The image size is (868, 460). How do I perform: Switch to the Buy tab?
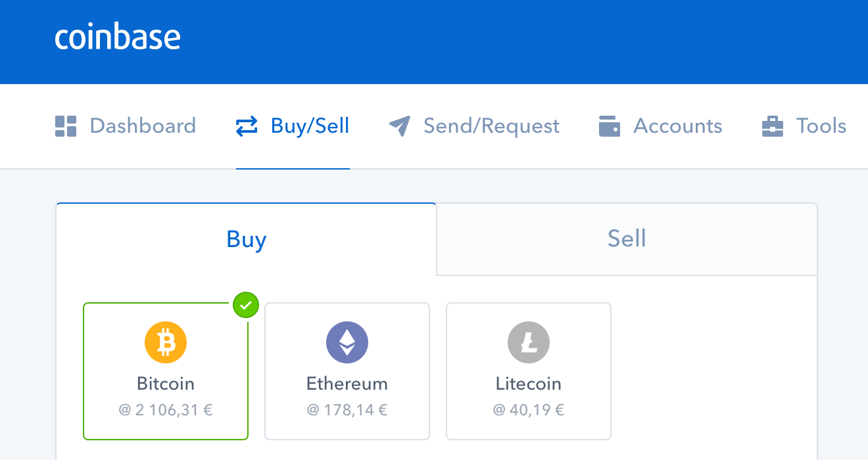[247, 239]
